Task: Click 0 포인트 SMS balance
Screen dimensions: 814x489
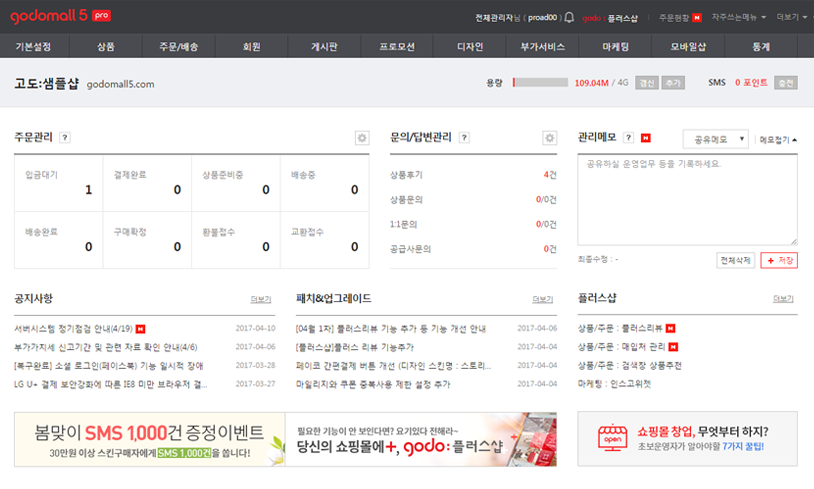Action: (x=751, y=83)
